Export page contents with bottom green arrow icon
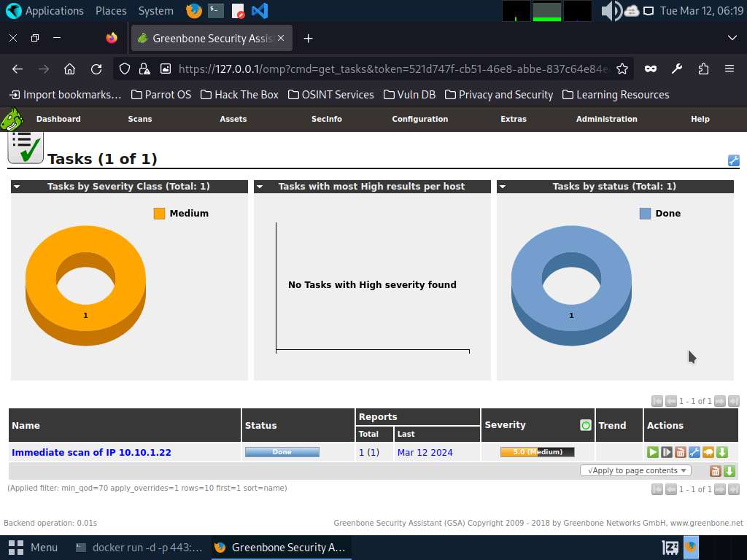Image resolution: width=747 pixels, height=560 pixels. pos(729,471)
